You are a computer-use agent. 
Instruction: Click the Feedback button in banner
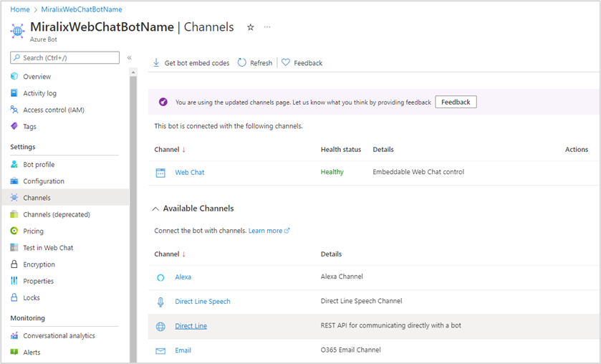456,102
